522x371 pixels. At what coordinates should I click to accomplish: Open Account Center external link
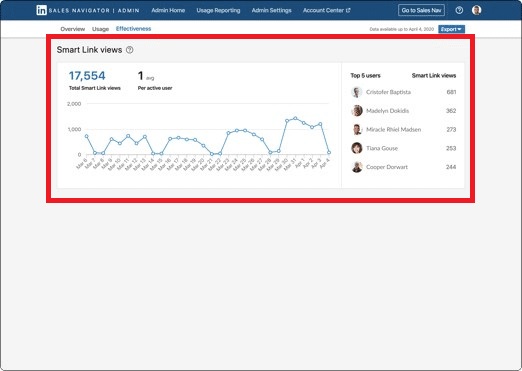326,10
